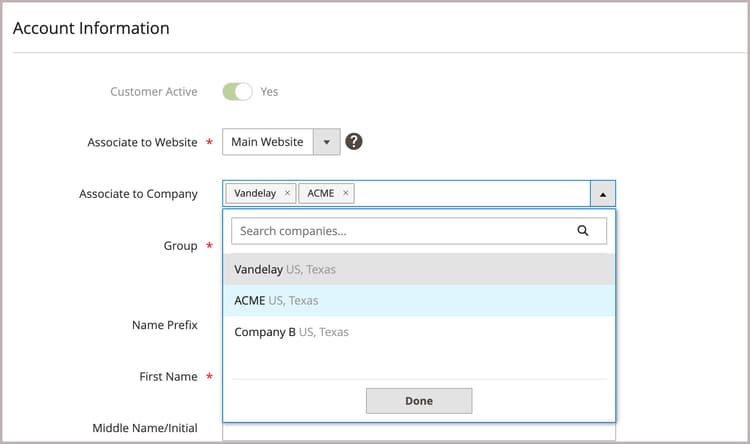Show the Associate to Website help tooltip
The width and height of the screenshot is (750, 444).
click(353, 142)
